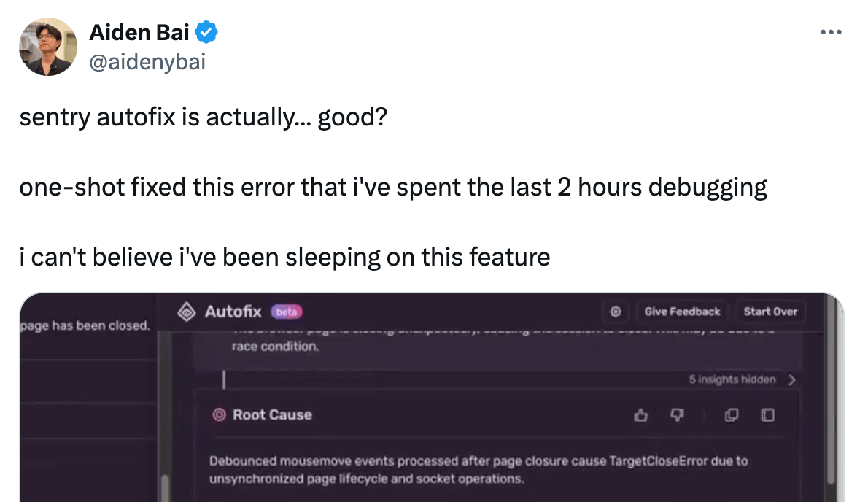Image resolution: width=868 pixels, height=502 pixels.
Task: Select the 'page has been closed' sidebar entry
Action: coord(84,325)
